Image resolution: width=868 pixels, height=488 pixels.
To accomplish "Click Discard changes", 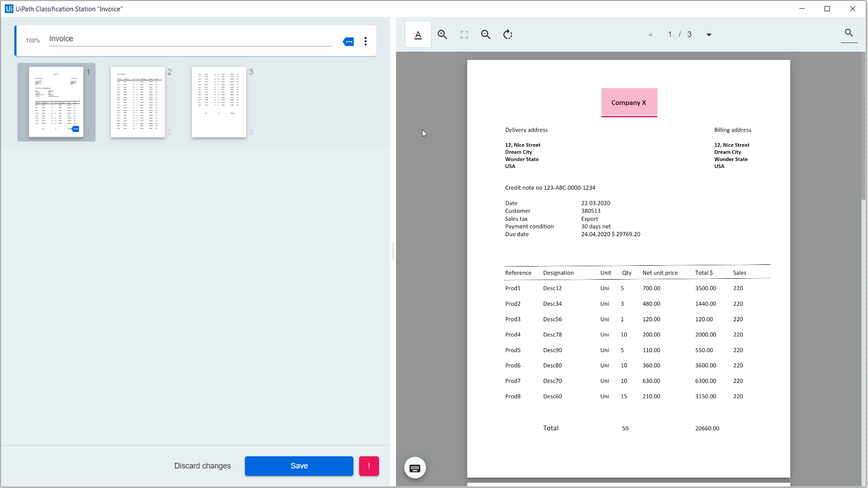I will click(202, 466).
